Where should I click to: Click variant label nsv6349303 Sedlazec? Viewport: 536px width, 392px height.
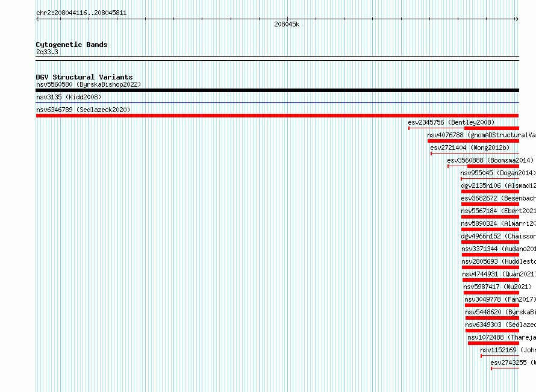tap(500, 325)
